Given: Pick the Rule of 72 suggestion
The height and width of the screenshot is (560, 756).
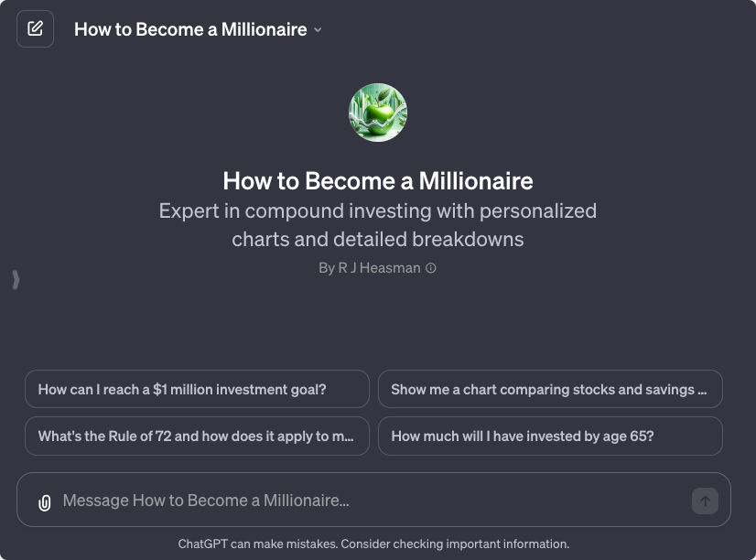Looking at the screenshot, I should click(197, 436).
